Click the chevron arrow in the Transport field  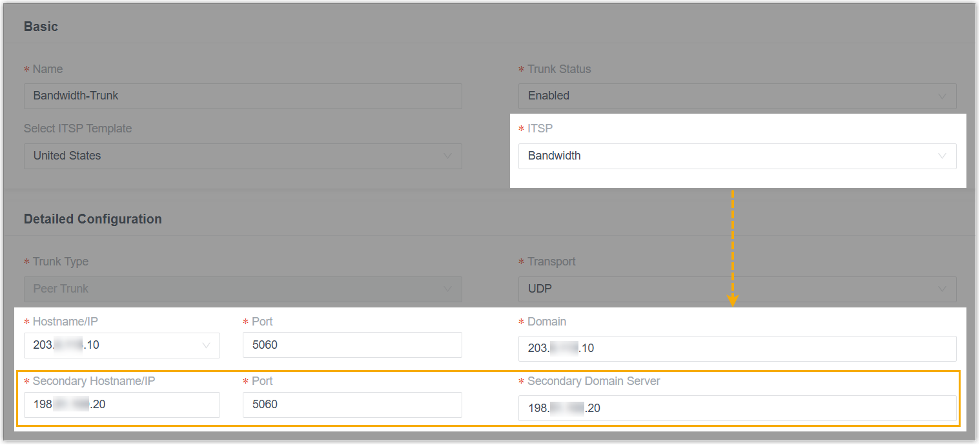(x=941, y=289)
